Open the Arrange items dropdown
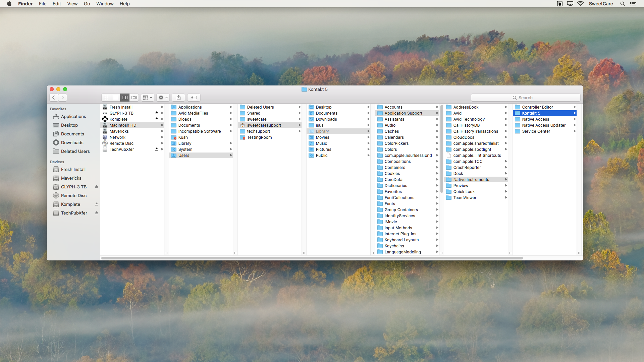Viewport: 644px width, 362px height. click(148, 98)
